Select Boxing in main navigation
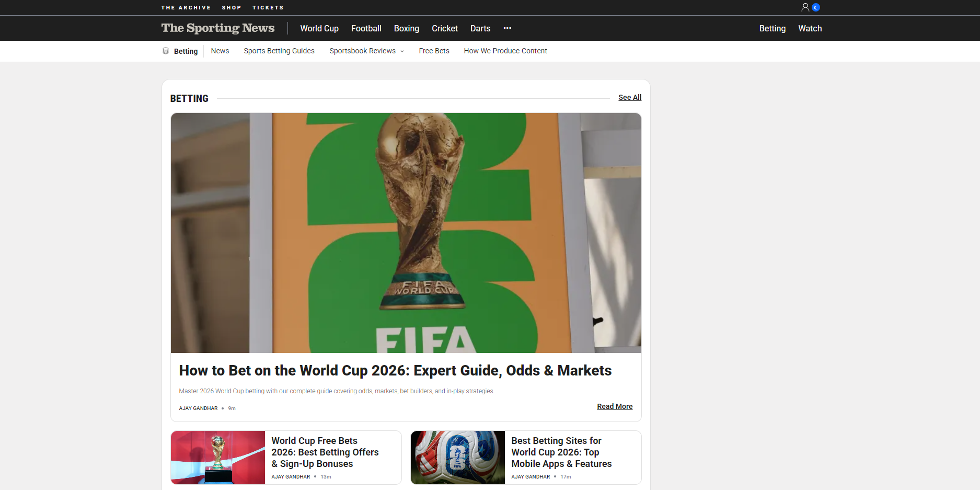Viewport: 980px width, 490px height. 407,28
